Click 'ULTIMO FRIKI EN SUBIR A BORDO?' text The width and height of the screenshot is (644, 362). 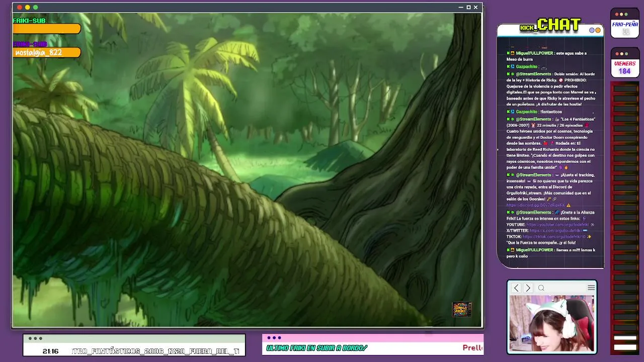tap(316, 348)
